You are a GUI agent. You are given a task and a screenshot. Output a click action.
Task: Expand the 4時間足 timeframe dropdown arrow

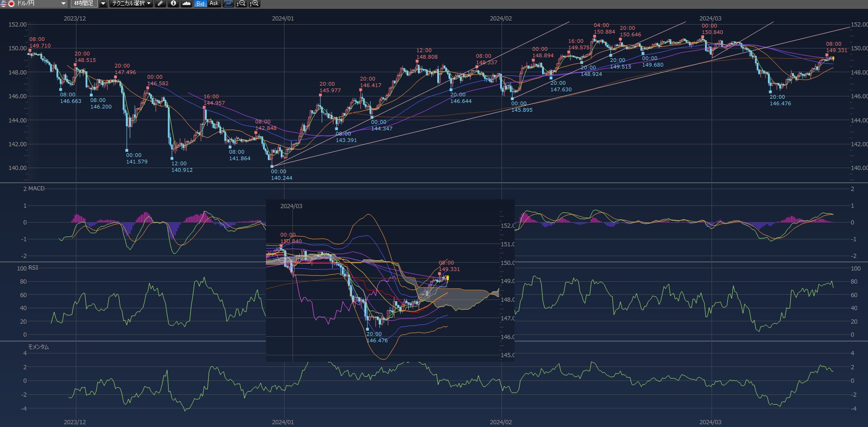[x=103, y=4]
